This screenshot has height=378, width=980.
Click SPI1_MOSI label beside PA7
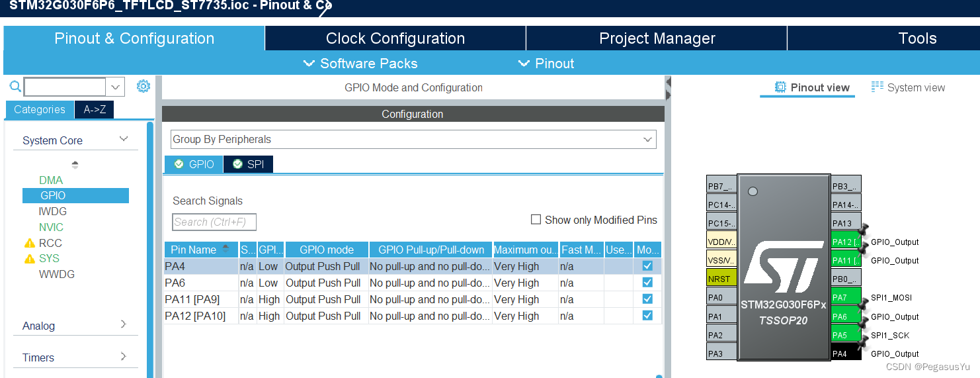click(x=891, y=298)
